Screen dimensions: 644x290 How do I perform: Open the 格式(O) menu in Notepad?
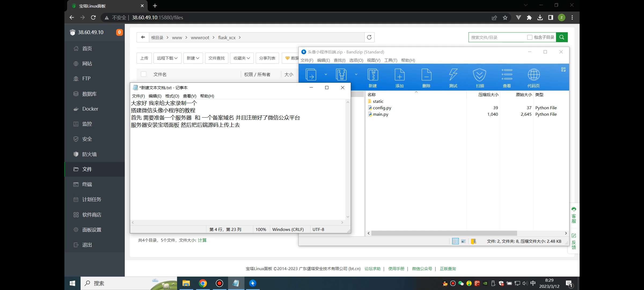pos(172,96)
